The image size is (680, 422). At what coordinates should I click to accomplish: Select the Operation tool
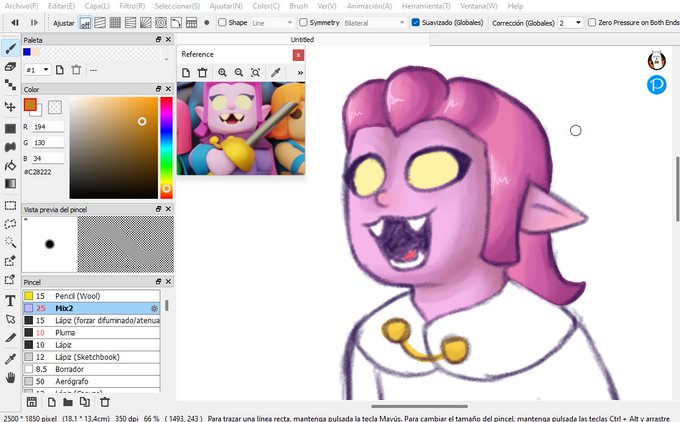click(10, 319)
